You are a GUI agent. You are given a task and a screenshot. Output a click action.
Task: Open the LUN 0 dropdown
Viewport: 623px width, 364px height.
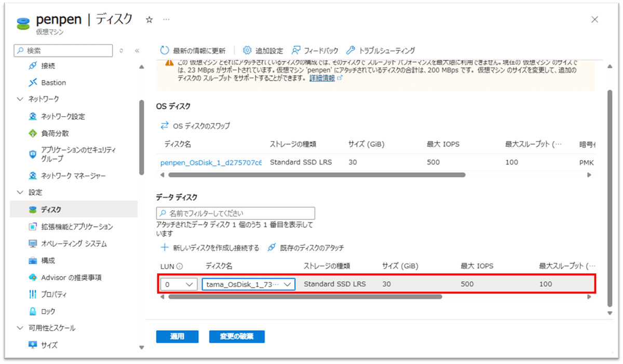[x=179, y=284]
